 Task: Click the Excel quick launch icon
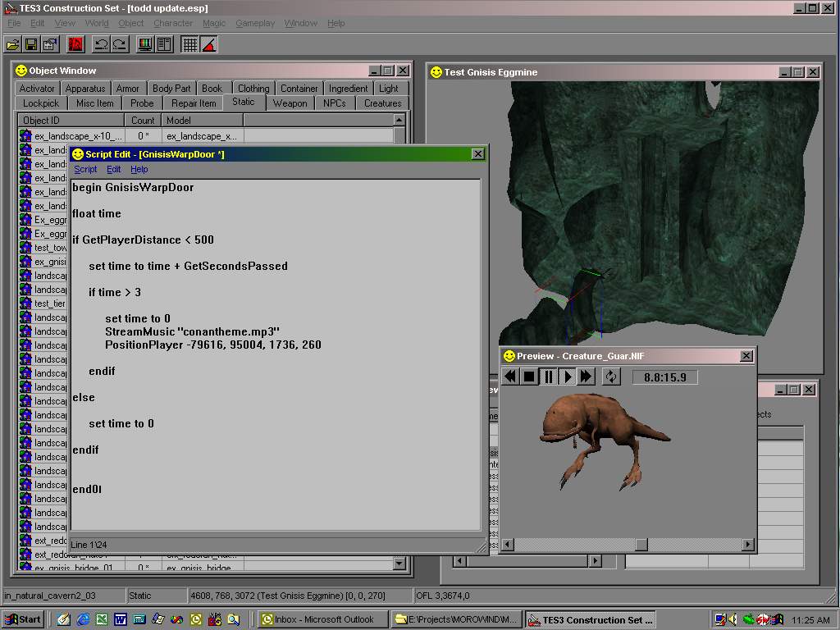[102, 619]
